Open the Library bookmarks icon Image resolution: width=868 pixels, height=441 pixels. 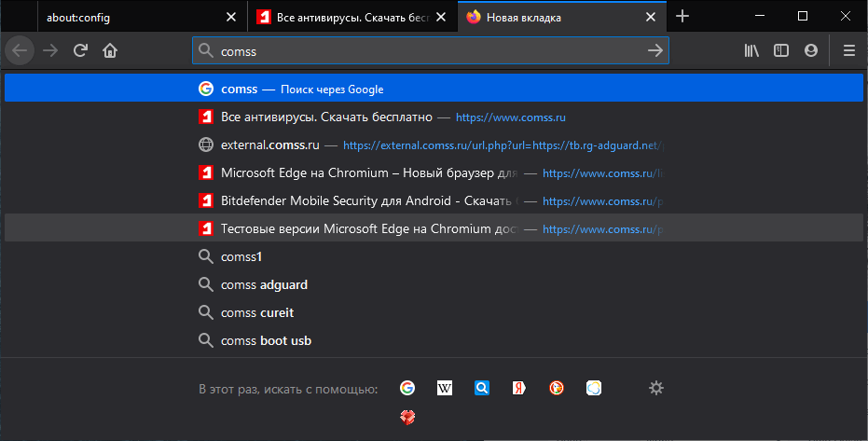click(x=751, y=51)
